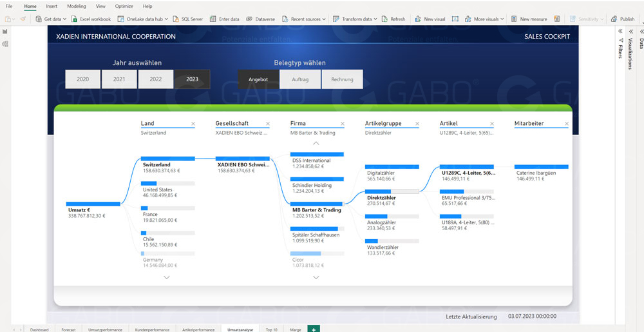Select the United States node bar
Viewport: 644px width, 332px height.
pyautogui.click(x=168, y=184)
